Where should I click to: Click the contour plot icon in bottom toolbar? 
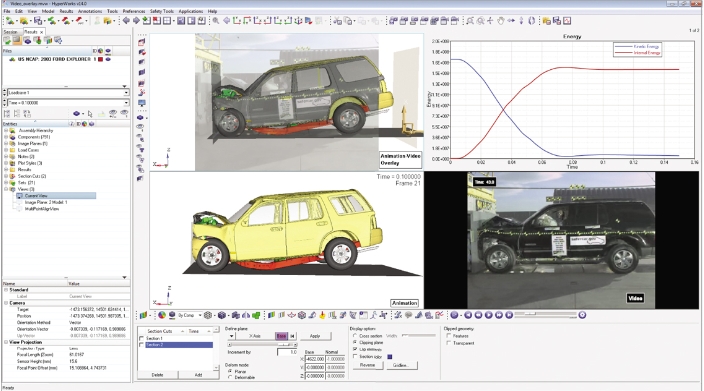pos(162,316)
